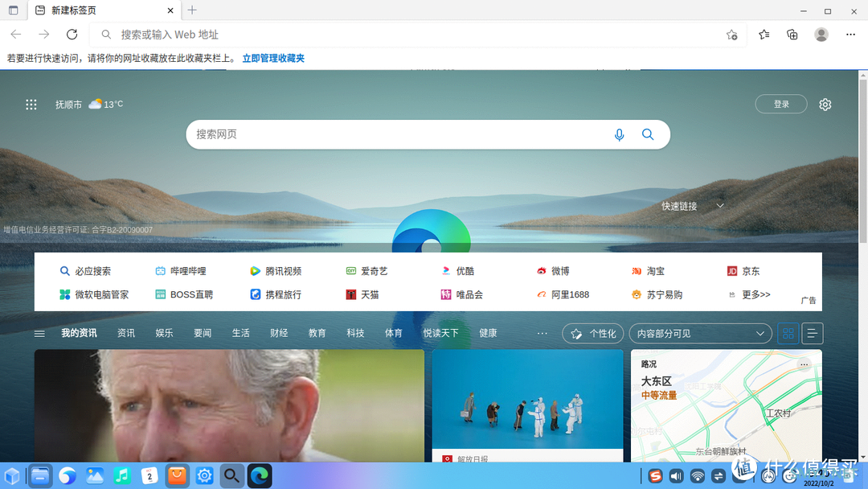Image resolution: width=868 pixels, height=489 pixels.
Task: Open the 腾讯视频 quick link
Action: pos(276,271)
